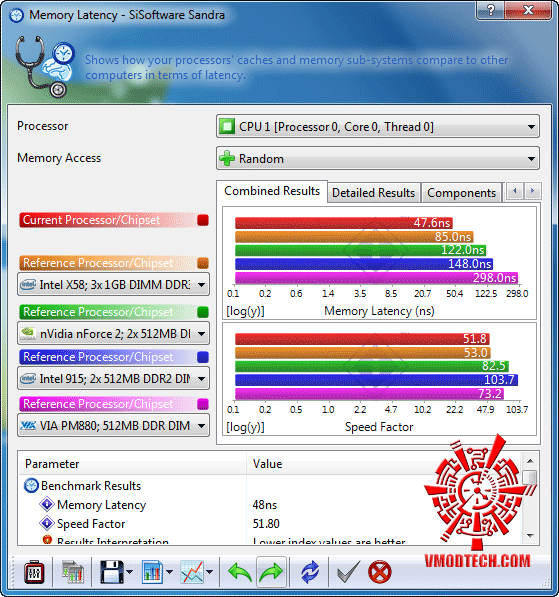Click the orange 85.0ns latency bar
Viewport: 559px width, 597px height.
coord(354,237)
